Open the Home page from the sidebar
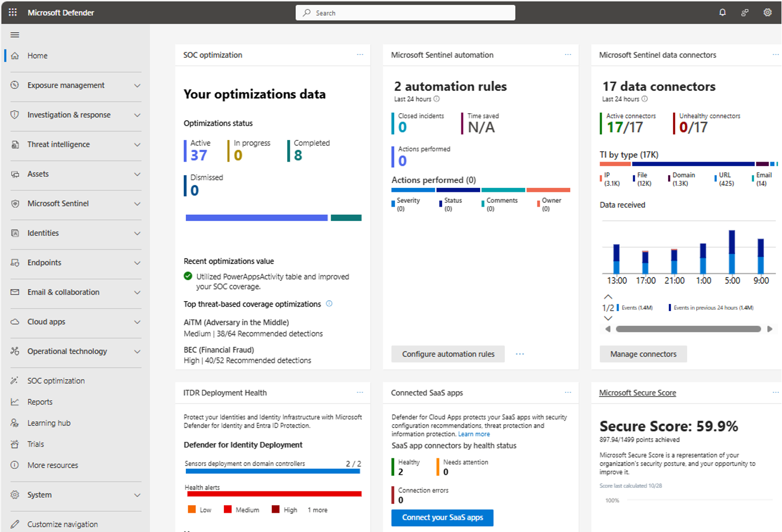 (x=37, y=55)
